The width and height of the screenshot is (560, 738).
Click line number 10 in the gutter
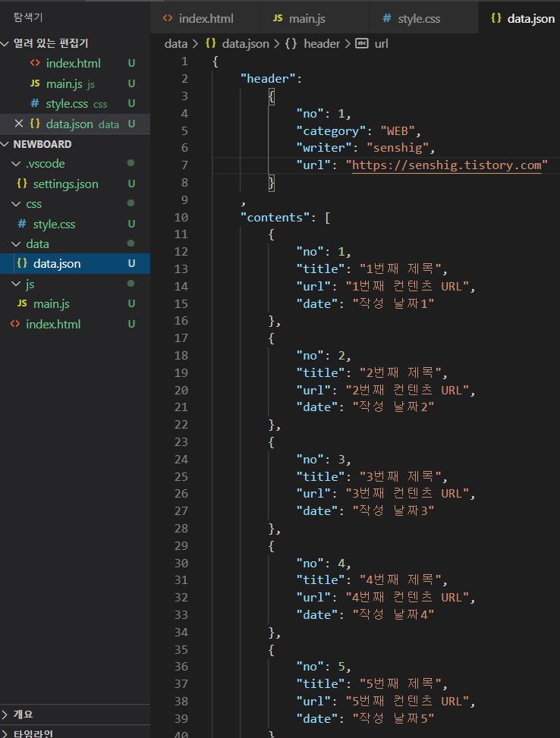[181, 217]
